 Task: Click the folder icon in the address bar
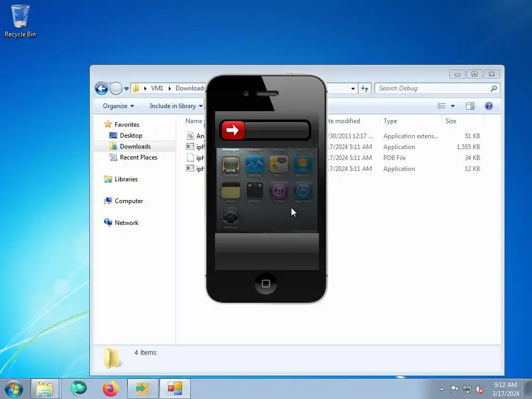coord(136,88)
